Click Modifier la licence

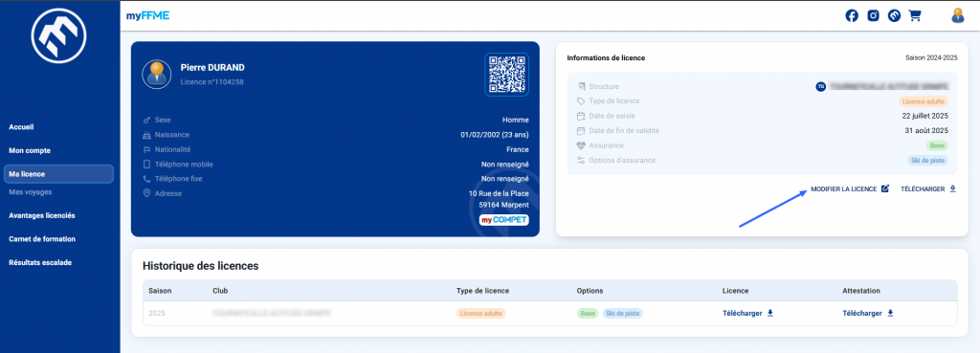coord(844,188)
